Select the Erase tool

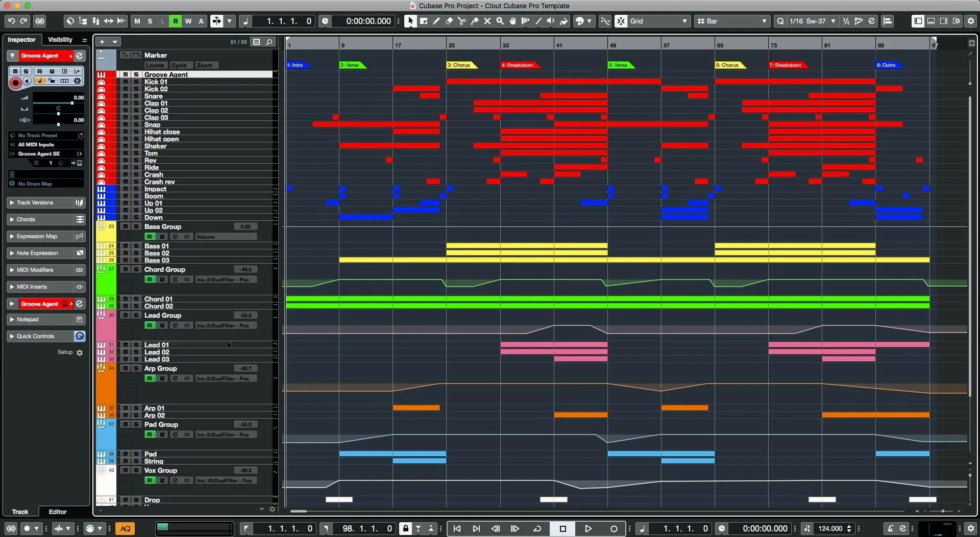tap(449, 21)
